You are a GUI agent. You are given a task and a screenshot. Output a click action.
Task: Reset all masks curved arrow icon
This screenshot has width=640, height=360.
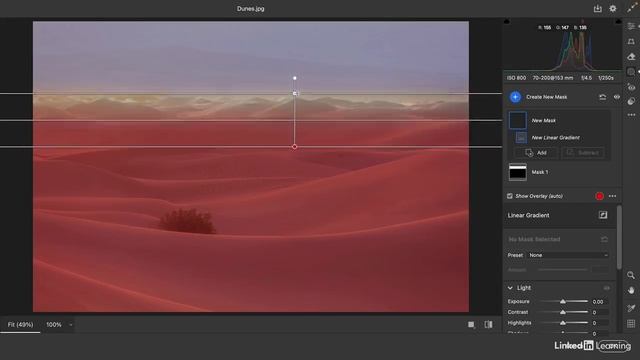602,97
